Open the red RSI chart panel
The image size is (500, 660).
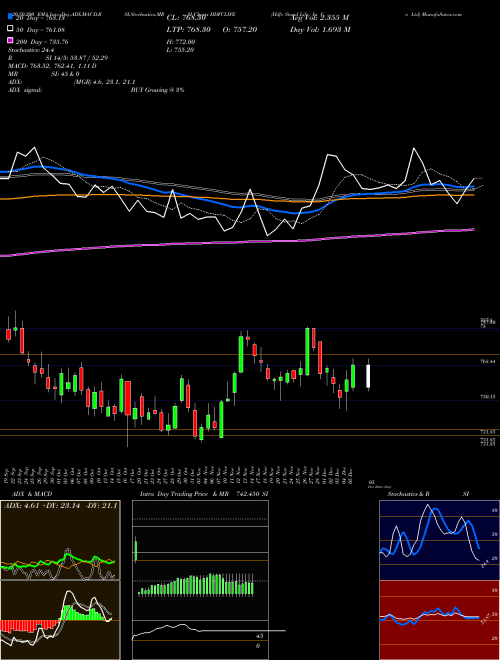pos(439,620)
